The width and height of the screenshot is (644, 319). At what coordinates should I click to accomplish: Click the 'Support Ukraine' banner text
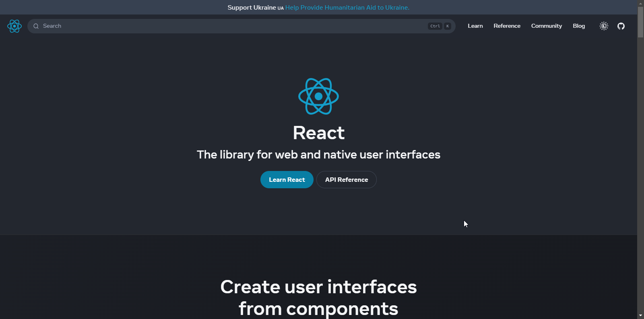pos(252,7)
